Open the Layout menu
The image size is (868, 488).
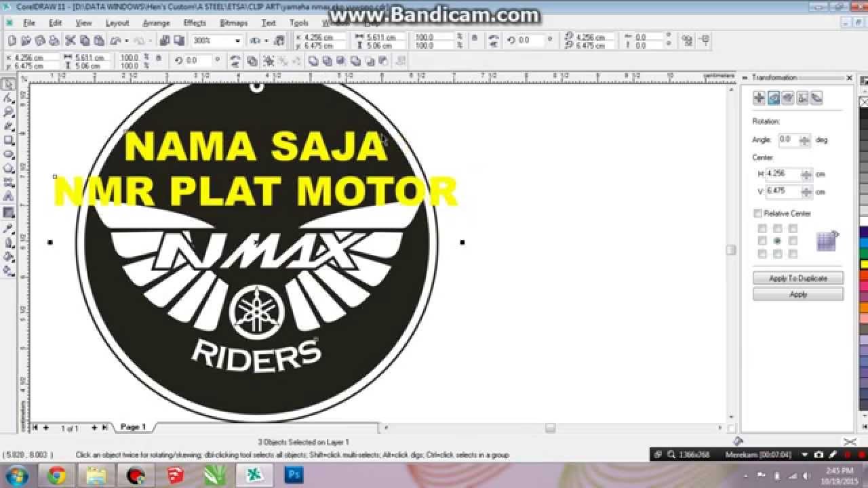[117, 22]
